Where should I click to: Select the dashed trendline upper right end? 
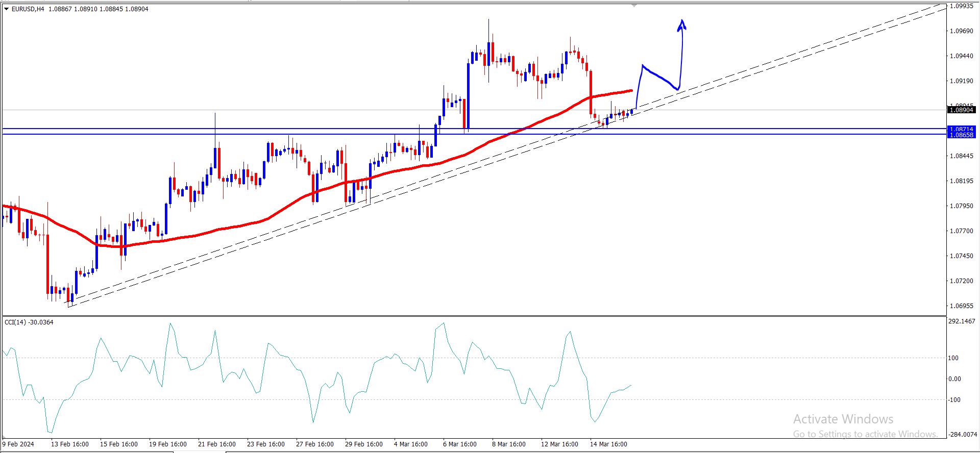tap(943, 6)
